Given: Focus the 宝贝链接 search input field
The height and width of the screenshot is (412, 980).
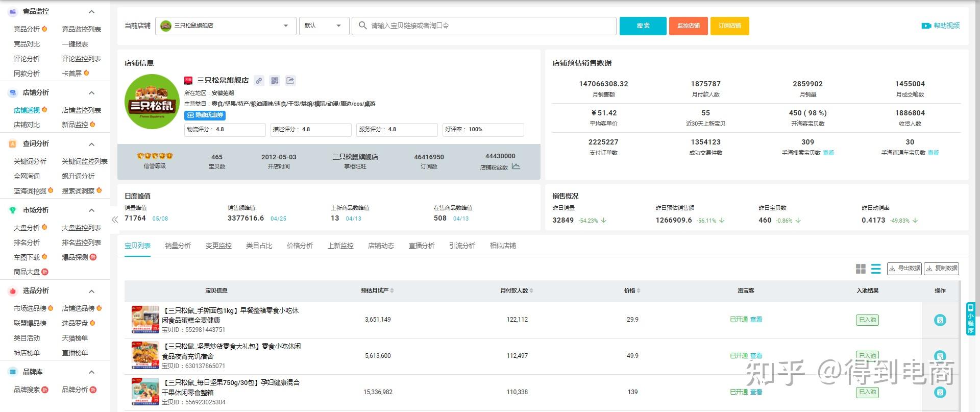Looking at the screenshot, I should tap(484, 26).
